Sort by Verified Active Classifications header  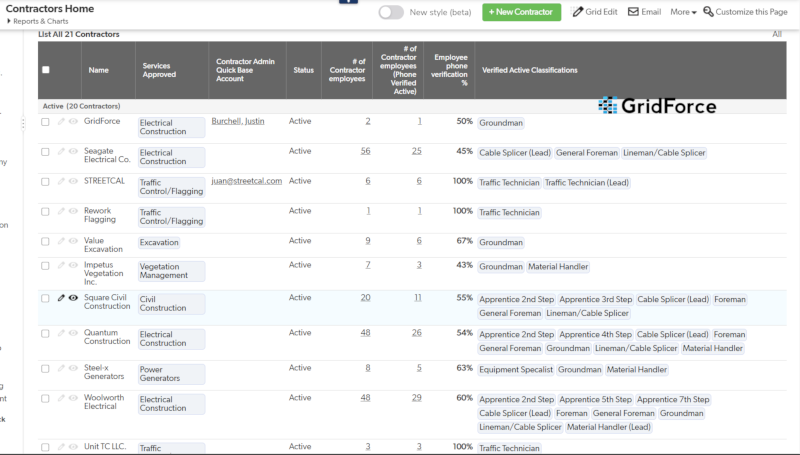coord(530,70)
